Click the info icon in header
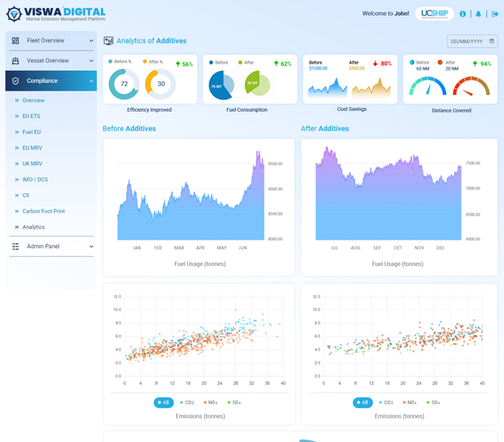Viewport: 504px width, 442px height. 463,14
